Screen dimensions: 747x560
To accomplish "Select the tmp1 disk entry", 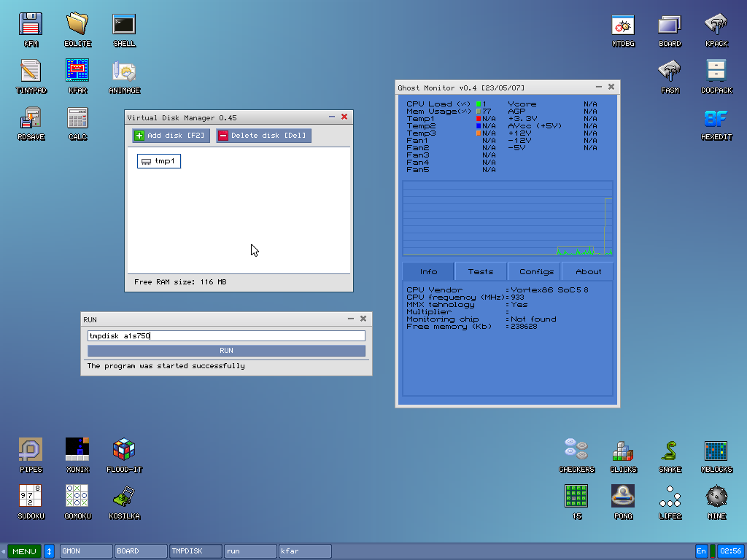I will point(158,161).
